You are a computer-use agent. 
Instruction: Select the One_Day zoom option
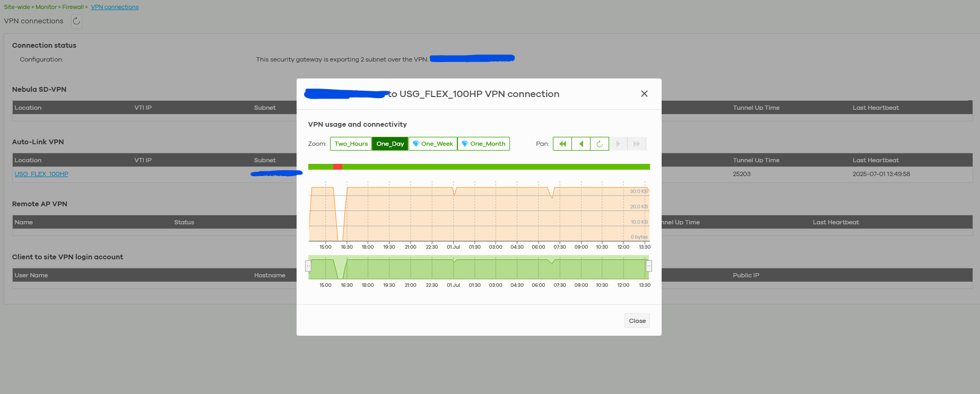[x=390, y=144]
